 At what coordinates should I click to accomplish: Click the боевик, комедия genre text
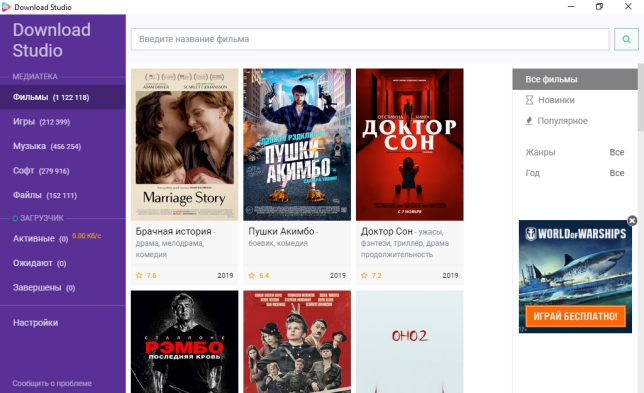pyautogui.click(x=278, y=243)
